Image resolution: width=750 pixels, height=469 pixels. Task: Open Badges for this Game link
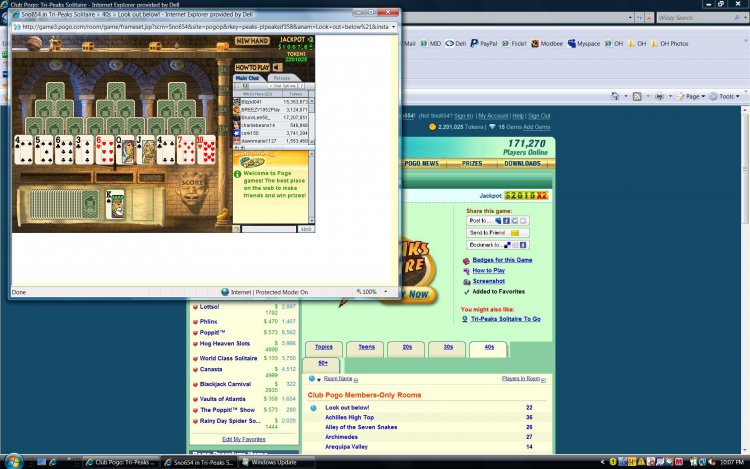[502, 260]
